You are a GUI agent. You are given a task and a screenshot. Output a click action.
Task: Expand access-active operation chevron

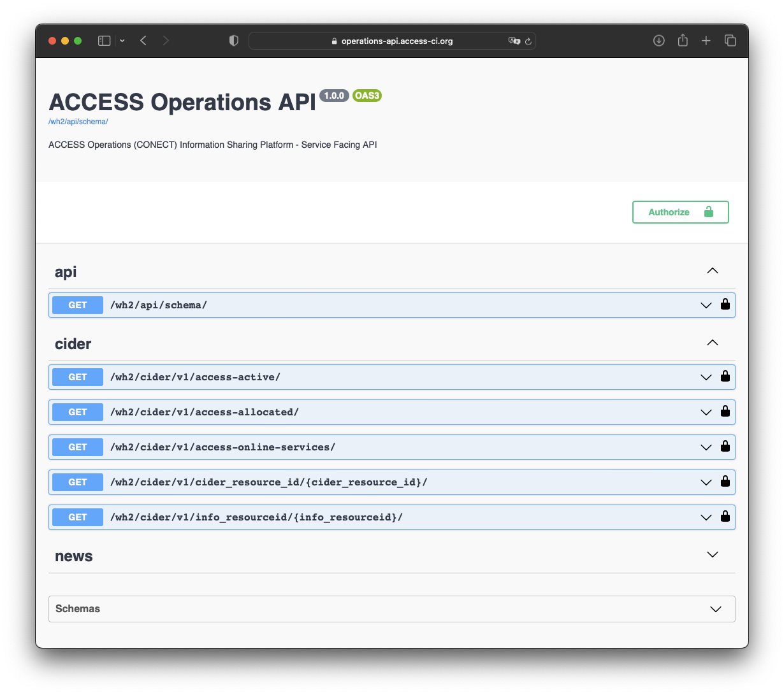tap(706, 377)
